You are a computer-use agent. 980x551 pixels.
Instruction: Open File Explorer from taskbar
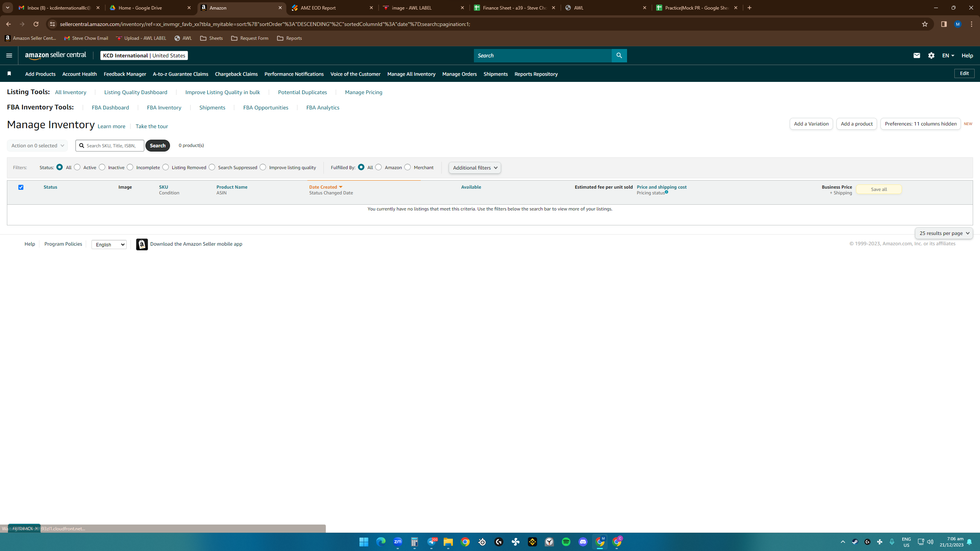click(448, 542)
